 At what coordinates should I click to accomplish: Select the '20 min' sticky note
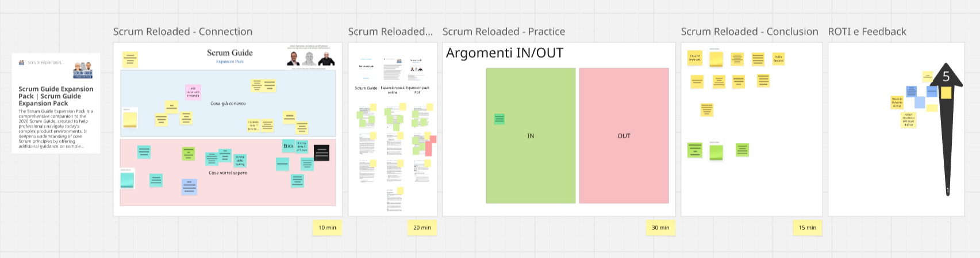(422, 227)
